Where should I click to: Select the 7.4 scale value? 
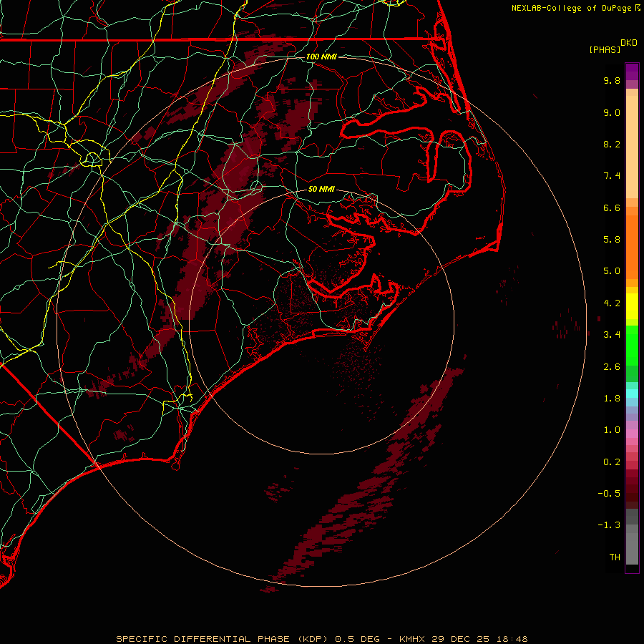(x=612, y=176)
